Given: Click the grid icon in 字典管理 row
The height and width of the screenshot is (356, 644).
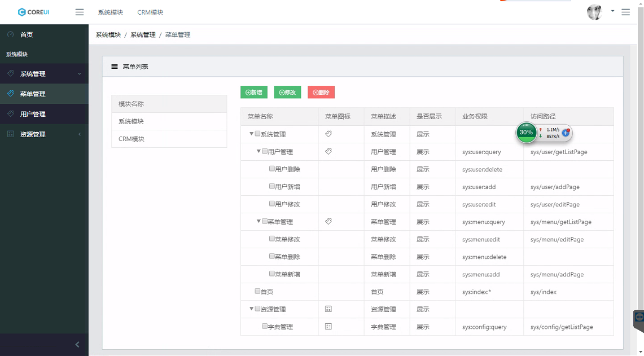Looking at the screenshot, I should (328, 327).
